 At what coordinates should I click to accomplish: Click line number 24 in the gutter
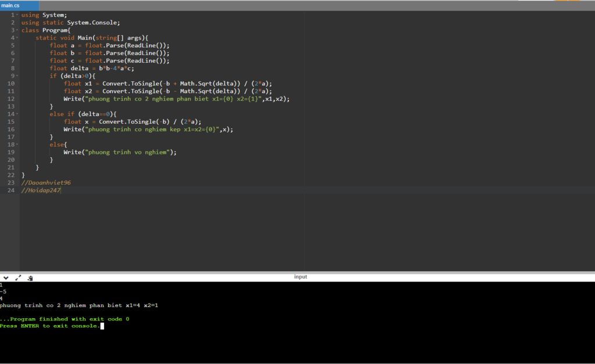point(10,190)
